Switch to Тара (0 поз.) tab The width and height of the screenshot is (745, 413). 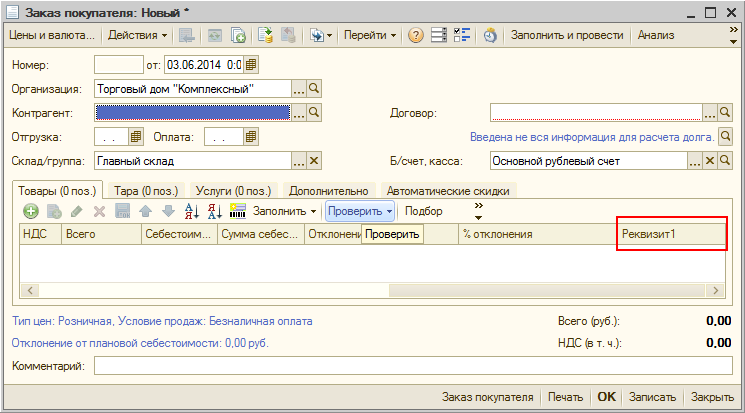tap(146, 191)
